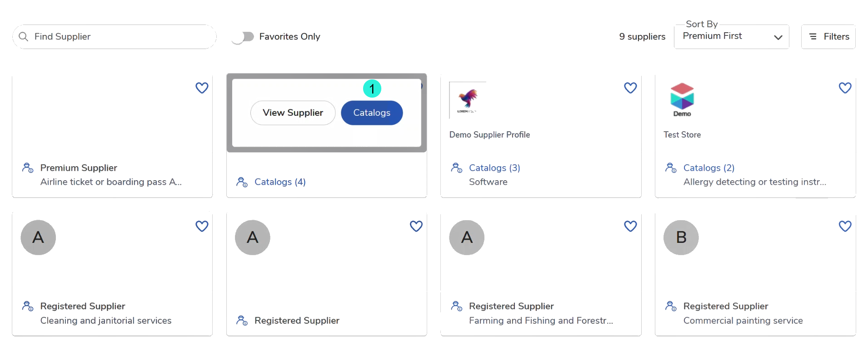Favorite the Demo Supplier Profile card
The height and width of the screenshot is (345, 868).
click(630, 88)
